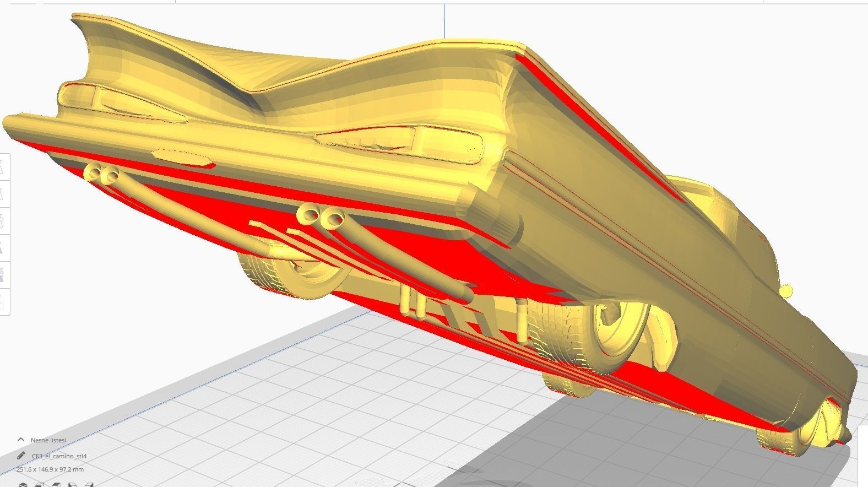The image size is (868, 487).
Task: Select the CE3_el_camino_stl4 object name
Action: point(59,456)
